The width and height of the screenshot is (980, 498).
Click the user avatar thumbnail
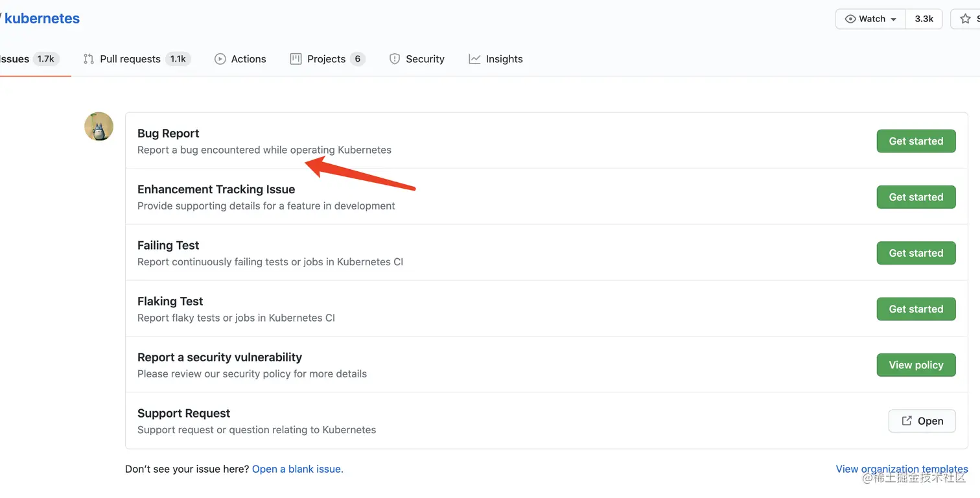99,126
